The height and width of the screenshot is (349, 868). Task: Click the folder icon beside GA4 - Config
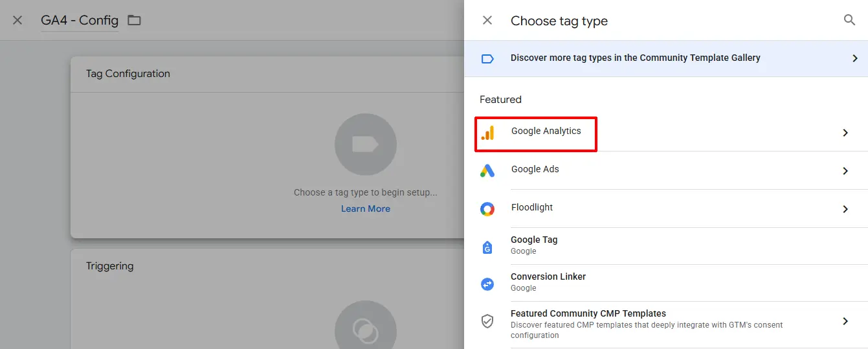click(134, 20)
